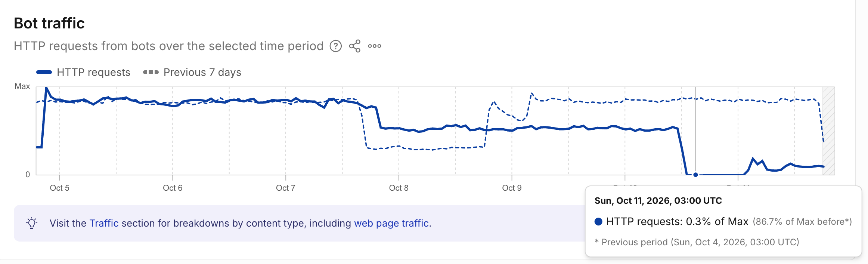868x264 pixels.
Task: Click the Previous 7 days dashed swatch
Action: [151, 72]
